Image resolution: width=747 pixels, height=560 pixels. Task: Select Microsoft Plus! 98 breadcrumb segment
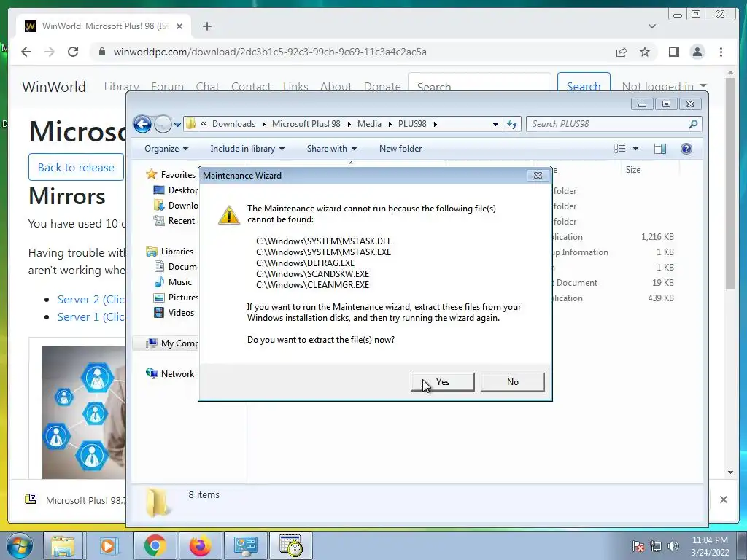306,124
